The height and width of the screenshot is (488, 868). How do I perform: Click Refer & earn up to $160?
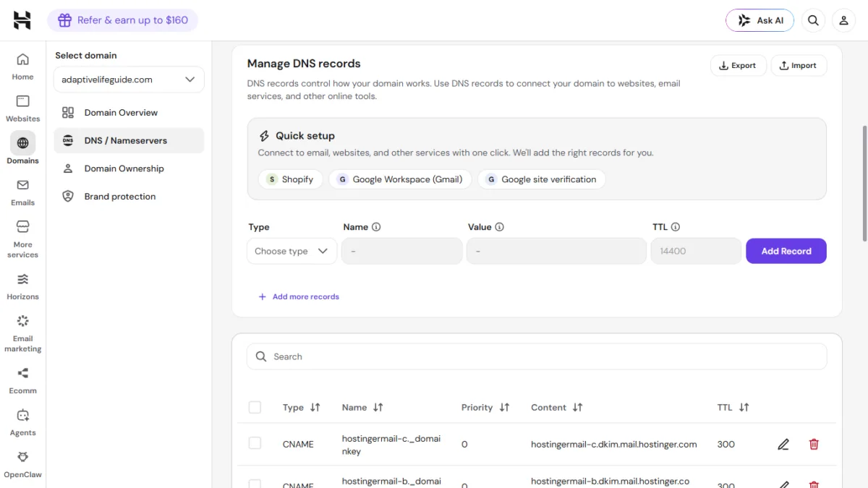click(x=122, y=20)
